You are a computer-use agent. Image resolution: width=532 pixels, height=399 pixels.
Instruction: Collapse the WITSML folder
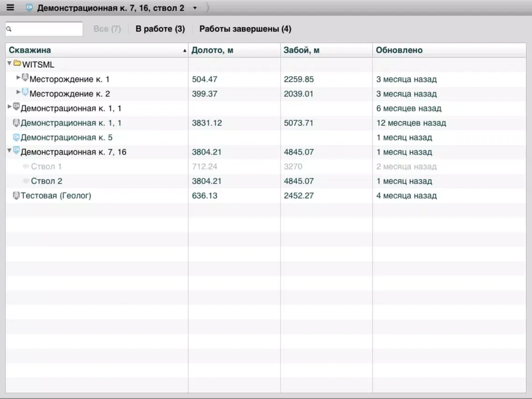point(9,63)
